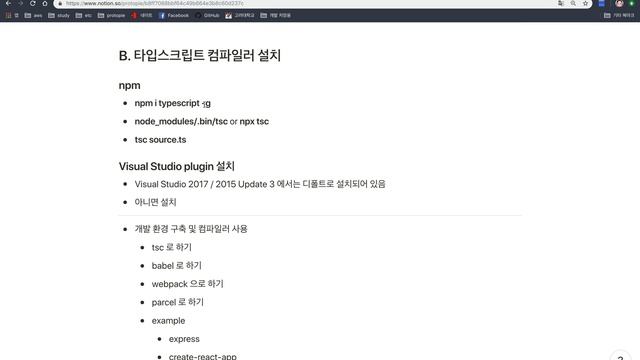Open the red-icon bookmark next to protopie
This screenshot has height=360, width=640.
pyautogui.click(x=142, y=16)
